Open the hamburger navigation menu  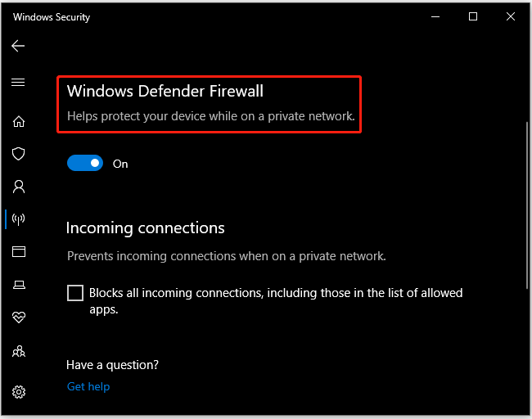pyautogui.click(x=18, y=82)
